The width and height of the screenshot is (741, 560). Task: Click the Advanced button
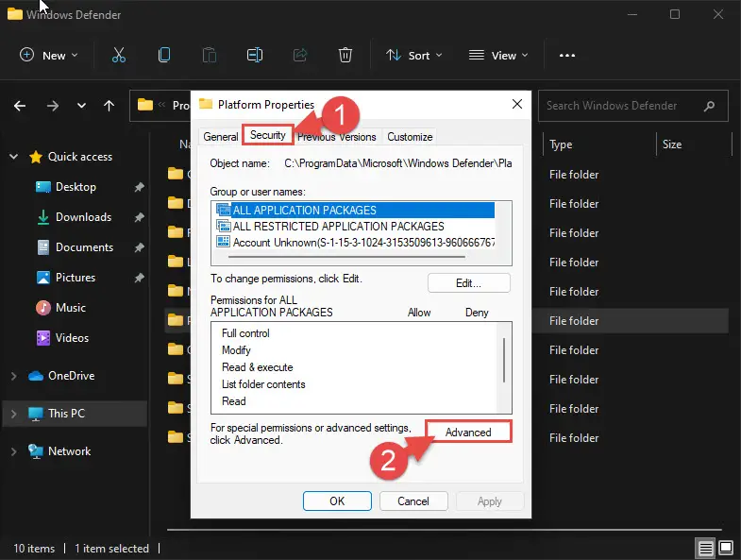coord(468,432)
